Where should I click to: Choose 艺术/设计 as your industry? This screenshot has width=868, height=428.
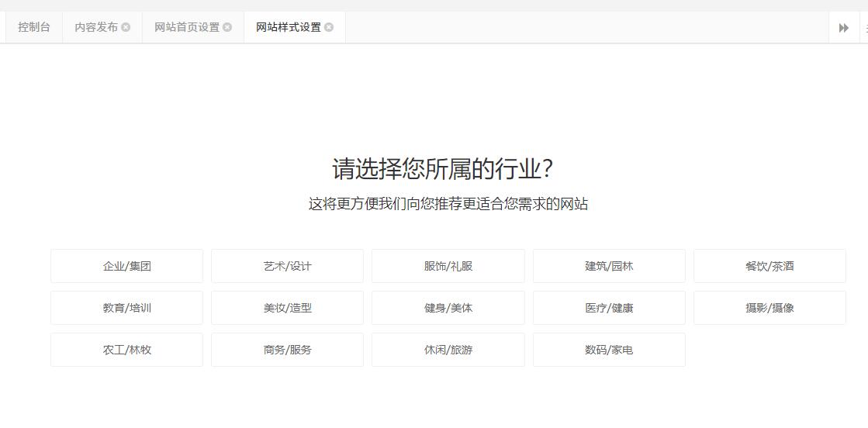pyautogui.click(x=287, y=266)
